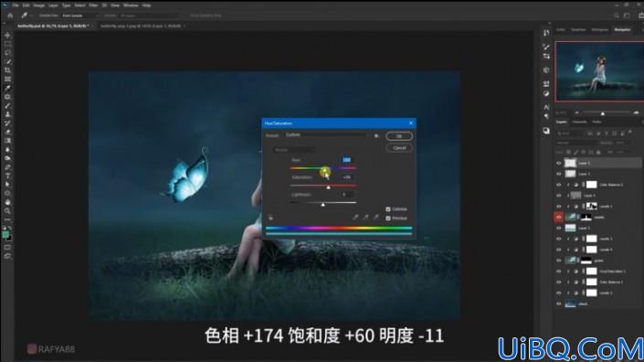Switch to the Channels tab
Screen dimensions: 644x362
point(579,122)
